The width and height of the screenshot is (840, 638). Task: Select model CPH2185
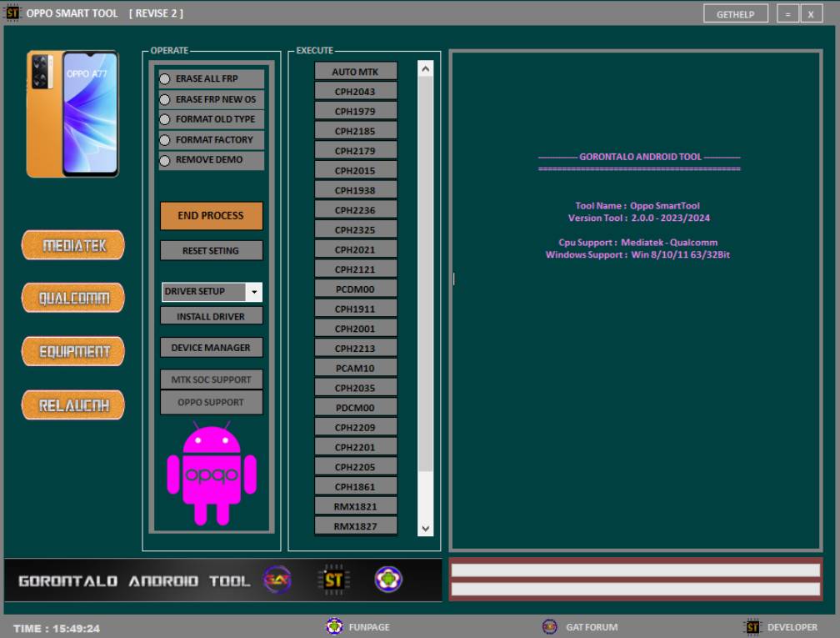click(x=356, y=131)
